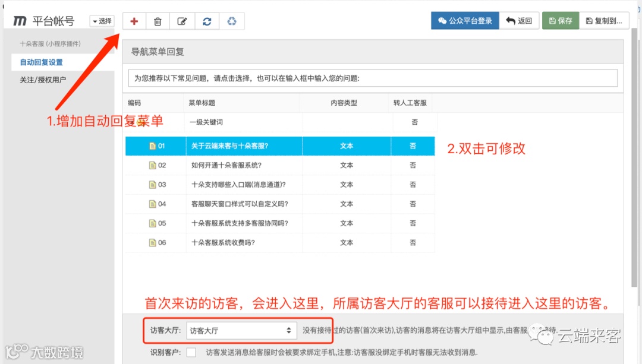The height and width of the screenshot is (364, 642).
Task: Click the file icon of row 02
Action: tap(152, 165)
